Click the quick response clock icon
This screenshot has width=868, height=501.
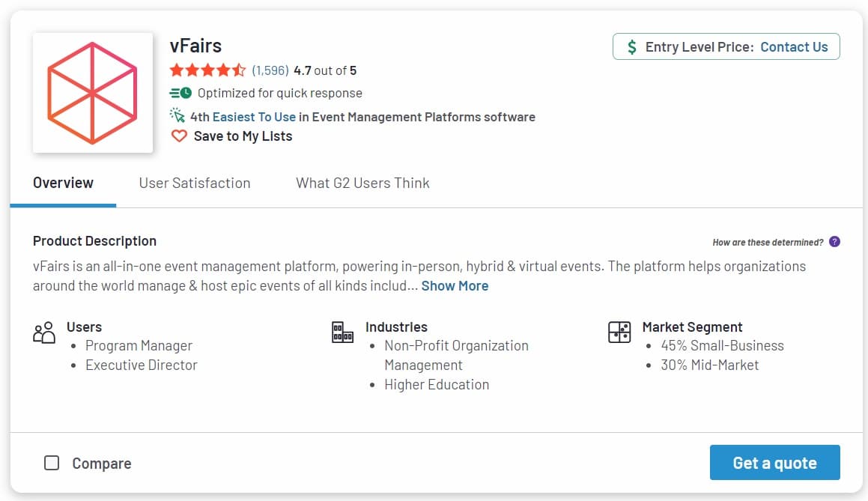[x=180, y=93]
